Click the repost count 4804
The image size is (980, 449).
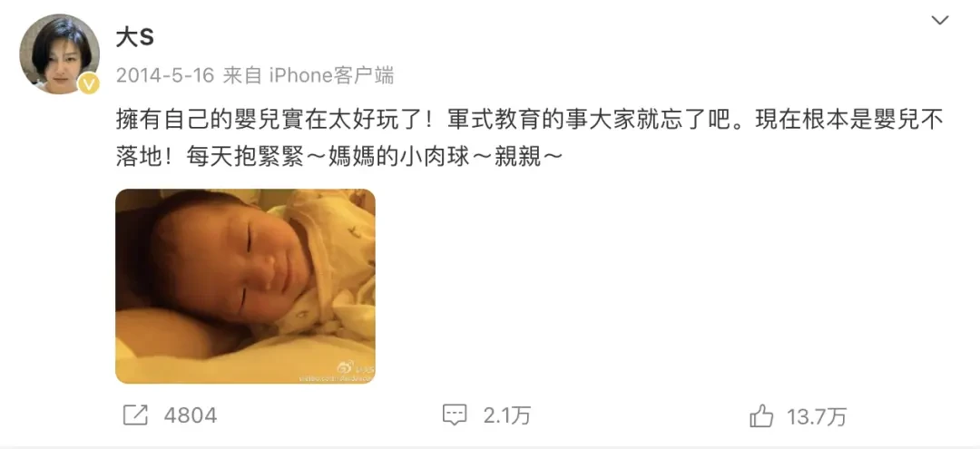(190, 416)
